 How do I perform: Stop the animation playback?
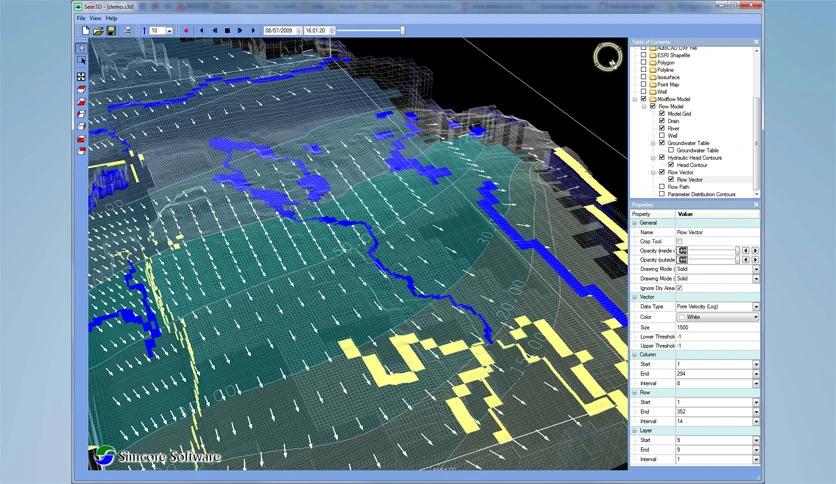228,31
